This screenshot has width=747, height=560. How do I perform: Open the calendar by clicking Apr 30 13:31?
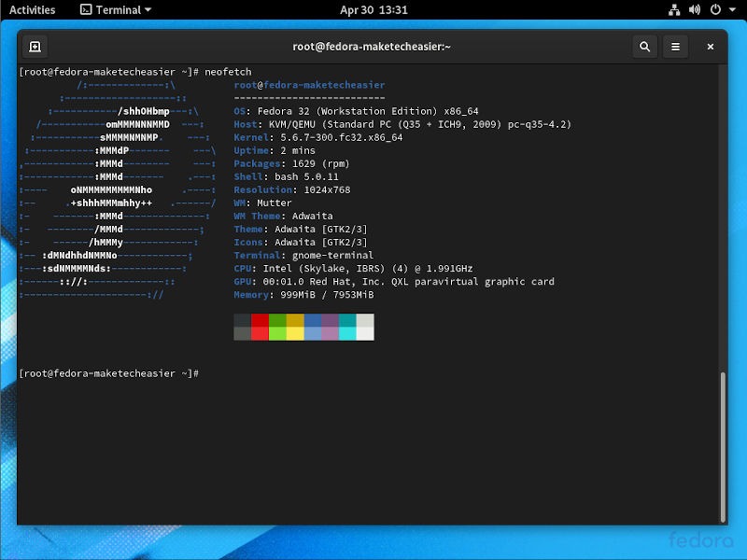click(x=373, y=11)
